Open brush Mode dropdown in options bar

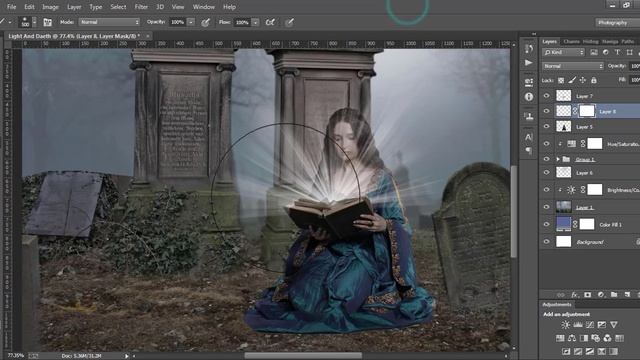coord(109,22)
